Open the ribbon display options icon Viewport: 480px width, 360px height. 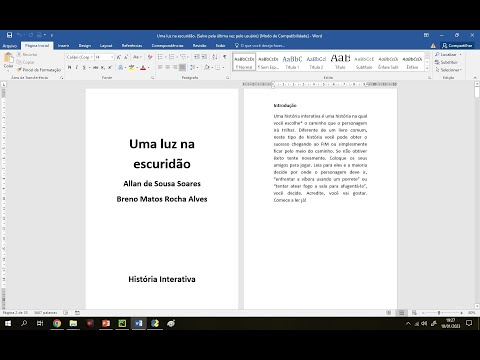click(x=426, y=35)
